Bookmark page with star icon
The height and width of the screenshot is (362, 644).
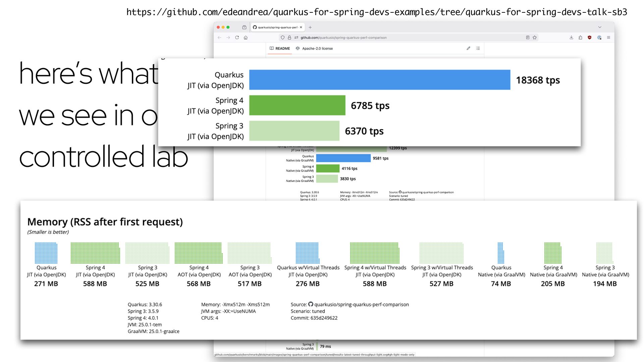point(535,38)
